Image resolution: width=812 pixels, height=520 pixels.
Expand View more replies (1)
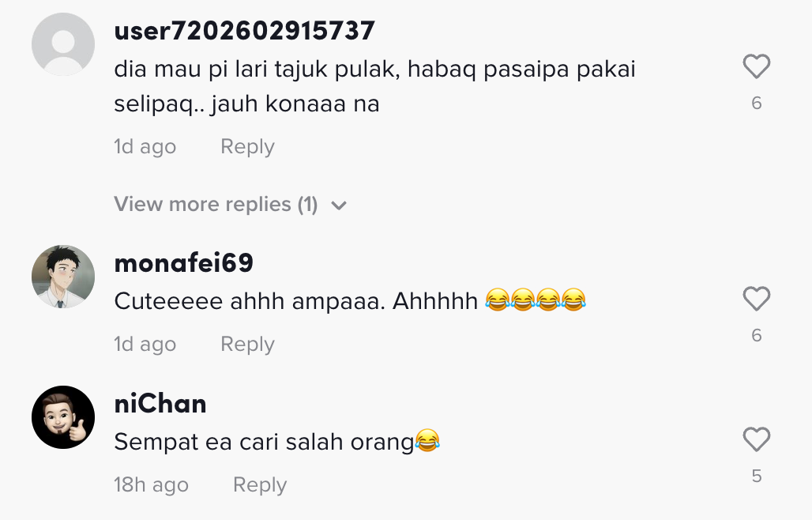(x=216, y=205)
